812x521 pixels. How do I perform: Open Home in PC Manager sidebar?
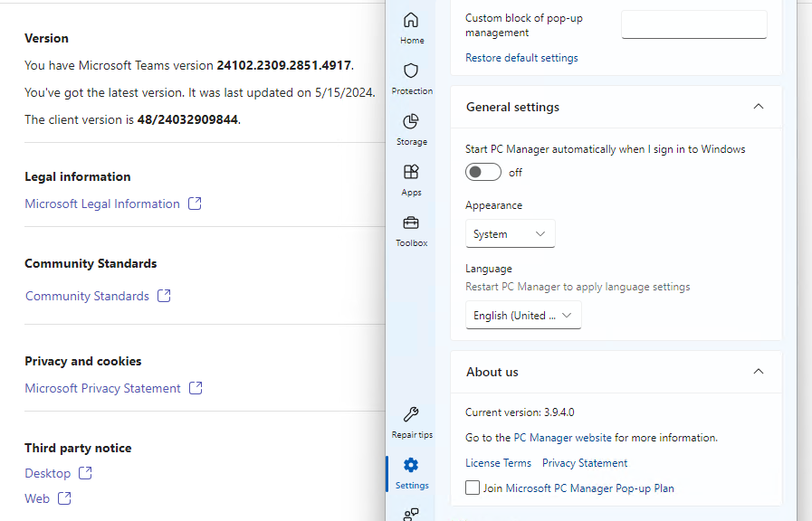click(411, 28)
